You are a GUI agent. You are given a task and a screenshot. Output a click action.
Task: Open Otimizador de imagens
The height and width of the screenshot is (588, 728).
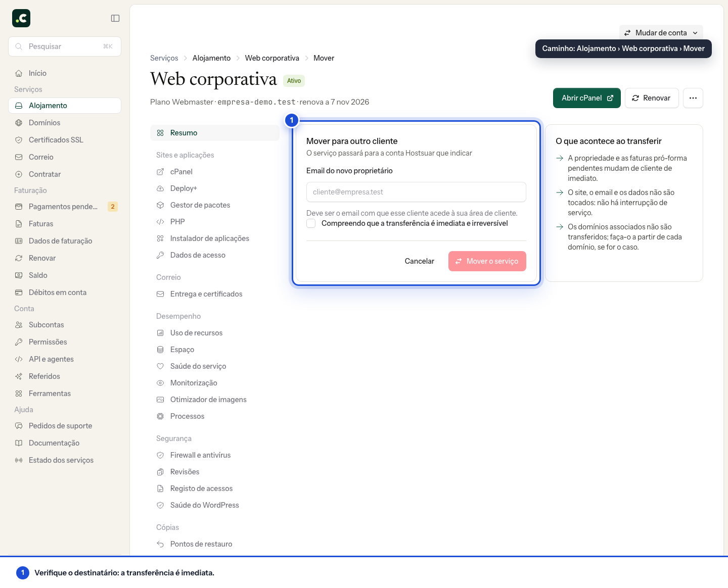pos(215,400)
